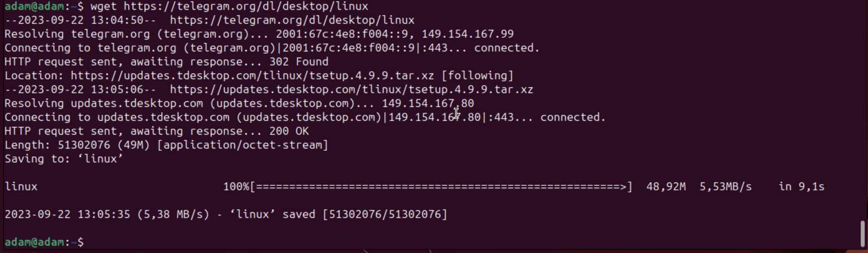Click the 5,53MB/s download speed

(726, 186)
